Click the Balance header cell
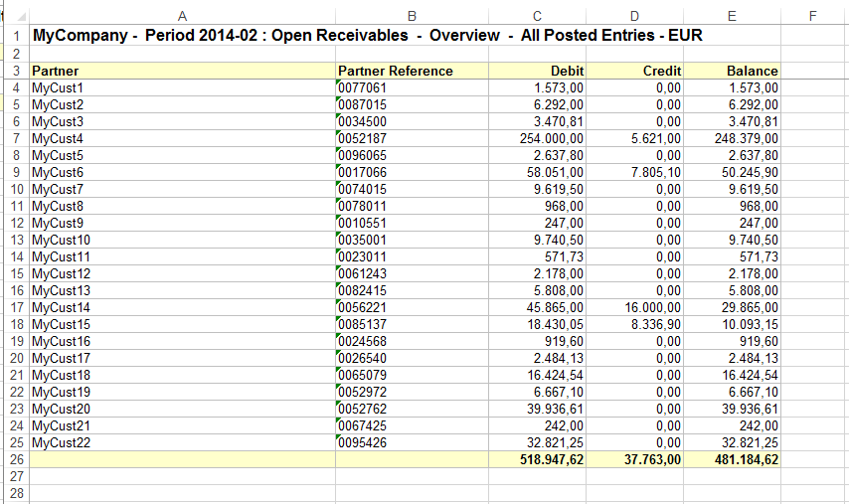 tap(732, 71)
